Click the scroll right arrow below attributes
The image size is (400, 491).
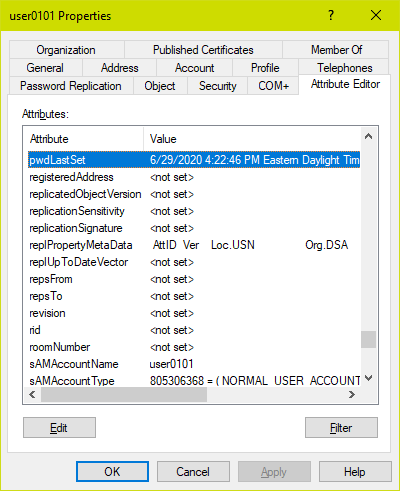[x=352, y=395]
